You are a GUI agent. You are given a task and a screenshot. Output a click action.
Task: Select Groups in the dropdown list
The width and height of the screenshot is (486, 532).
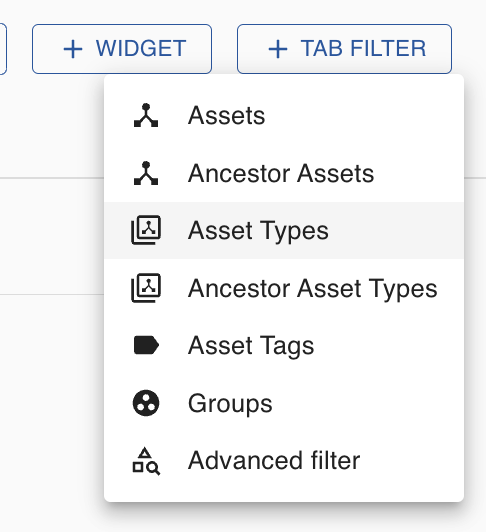point(284,403)
